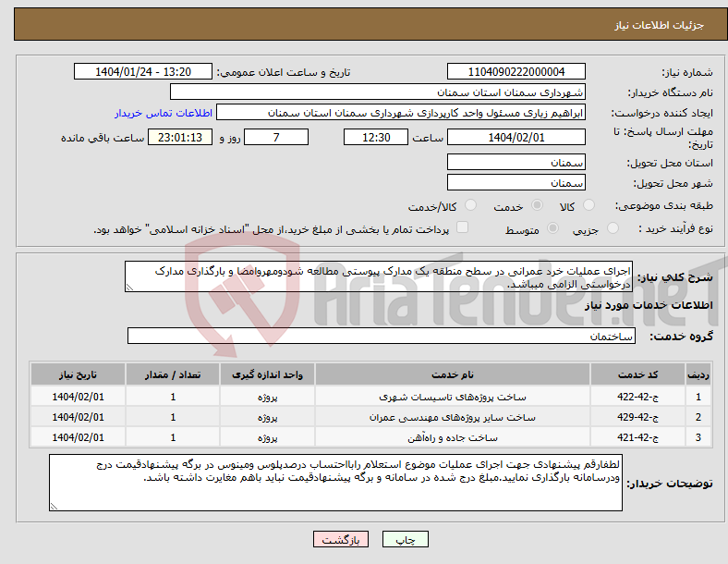Click the remaining days field showing 7
The image size is (728, 564).
click(276, 138)
